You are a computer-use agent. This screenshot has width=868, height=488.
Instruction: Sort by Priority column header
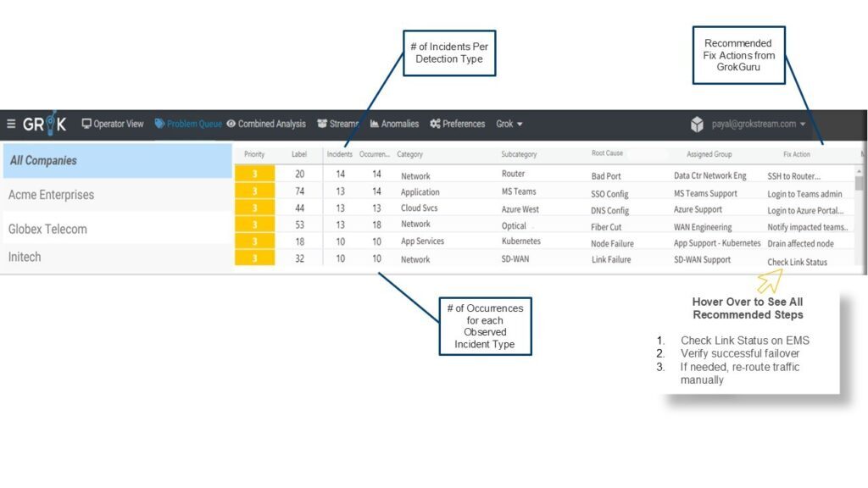point(254,154)
